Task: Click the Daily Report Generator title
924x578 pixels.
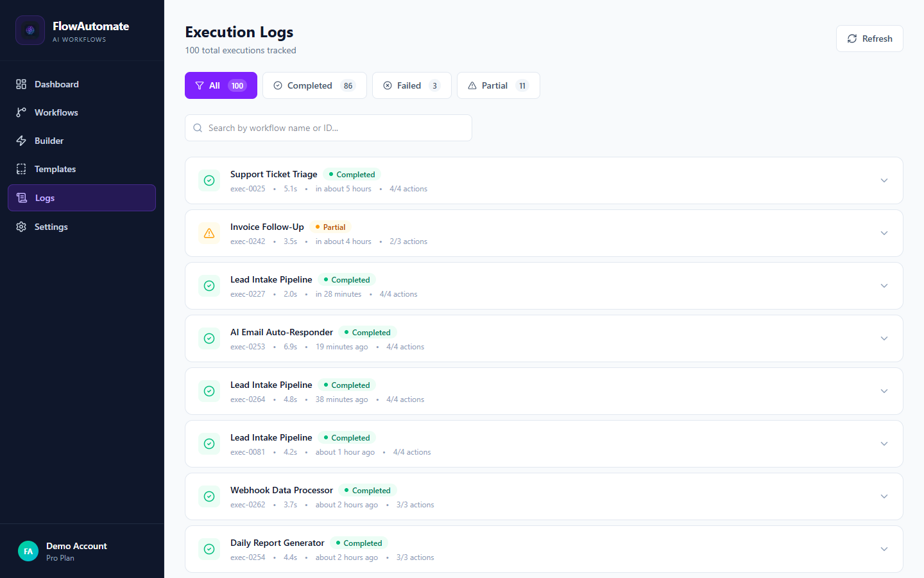Action: pos(277,543)
